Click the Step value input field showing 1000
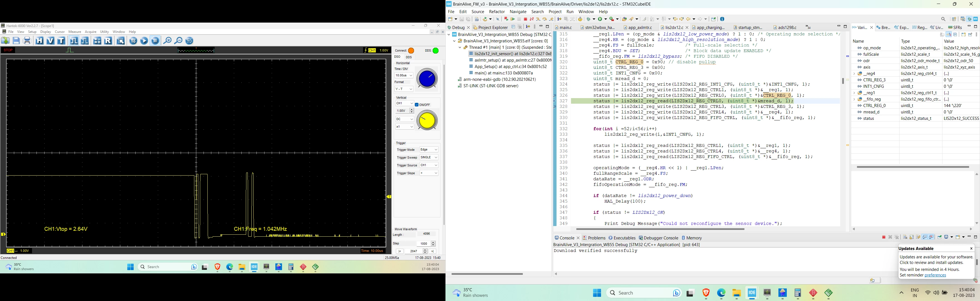 click(x=423, y=244)
